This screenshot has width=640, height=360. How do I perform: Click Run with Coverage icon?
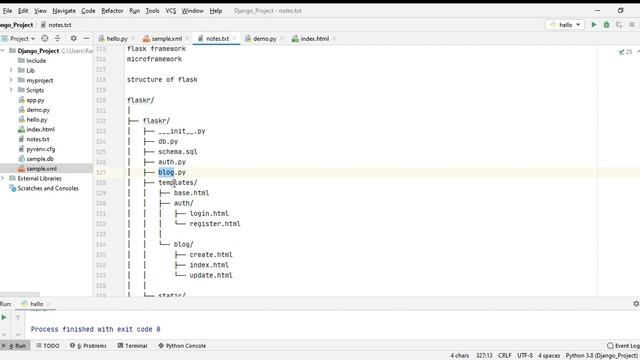pos(619,25)
